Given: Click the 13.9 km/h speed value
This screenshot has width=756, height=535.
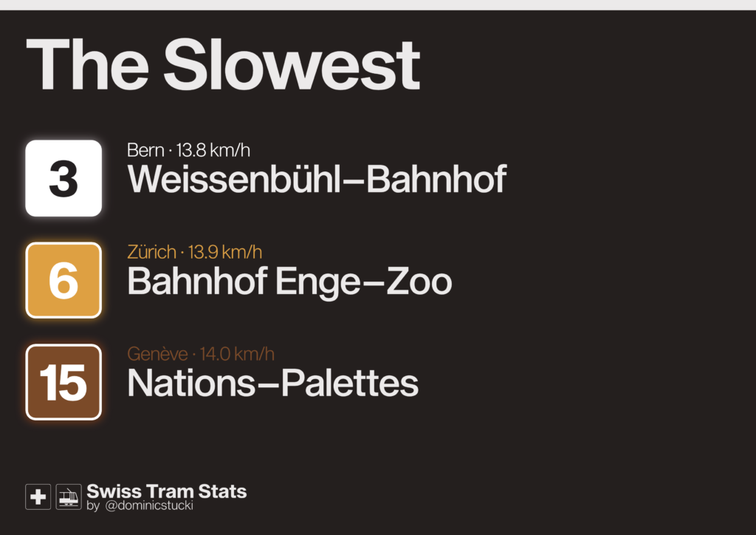Looking at the screenshot, I should pos(225,253).
